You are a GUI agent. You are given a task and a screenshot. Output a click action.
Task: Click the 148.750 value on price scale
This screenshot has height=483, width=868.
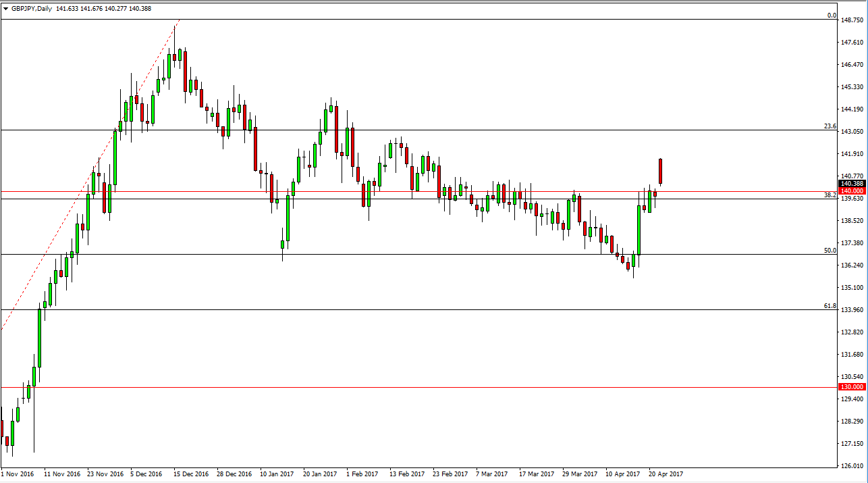coord(852,20)
